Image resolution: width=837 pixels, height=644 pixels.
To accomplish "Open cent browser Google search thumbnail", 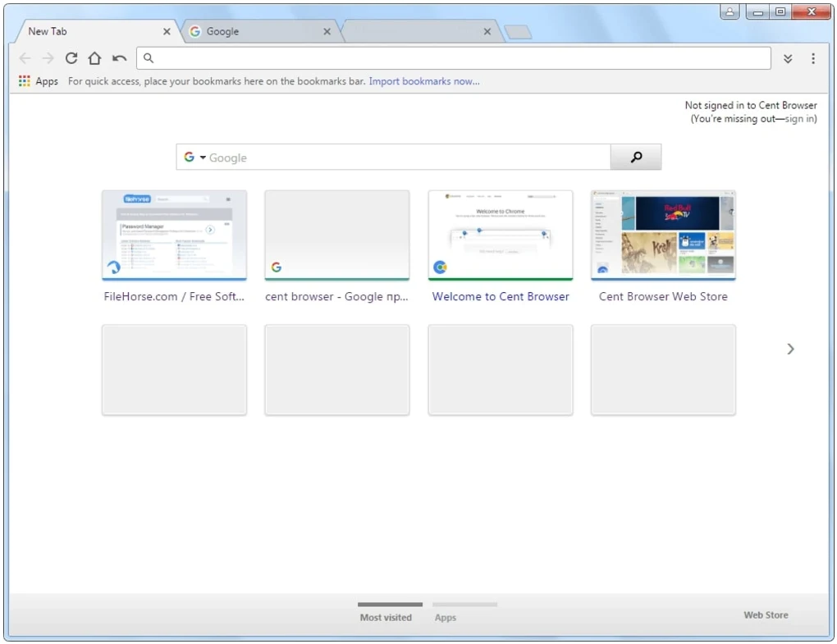I will 336,235.
